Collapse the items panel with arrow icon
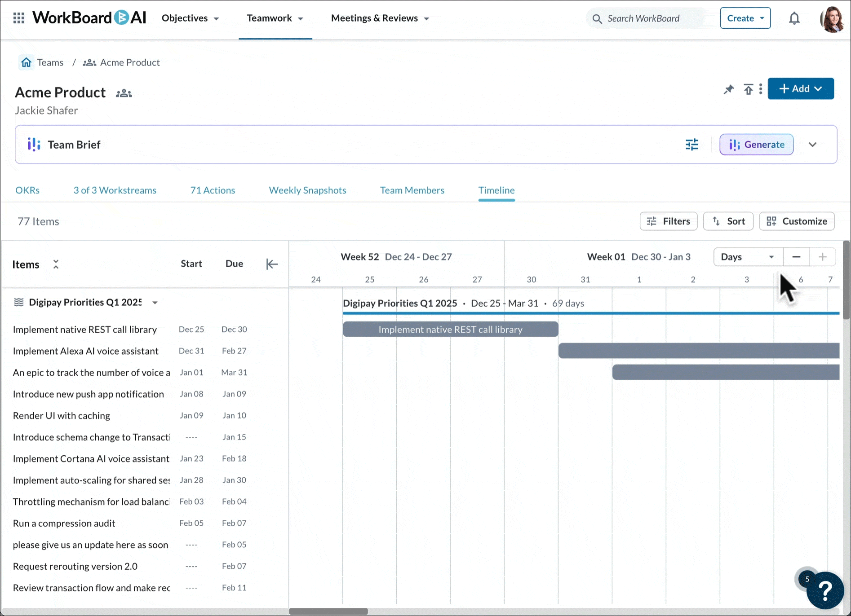The width and height of the screenshot is (851, 616). tap(272, 264)
